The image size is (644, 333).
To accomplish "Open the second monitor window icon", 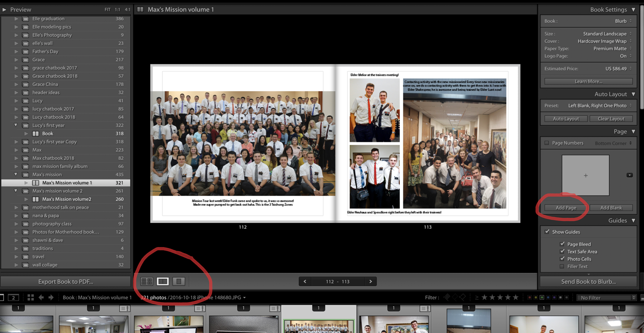I will 13,298.
